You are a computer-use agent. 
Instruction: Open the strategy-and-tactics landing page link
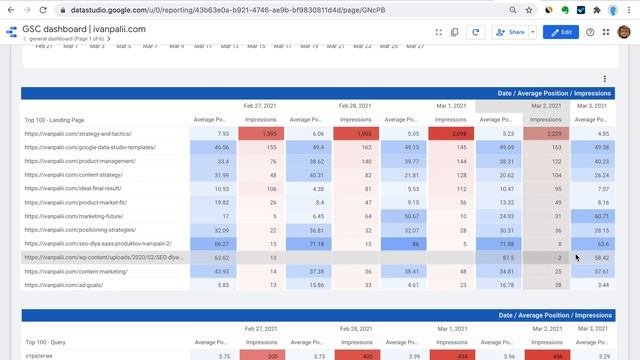point(78,133)
